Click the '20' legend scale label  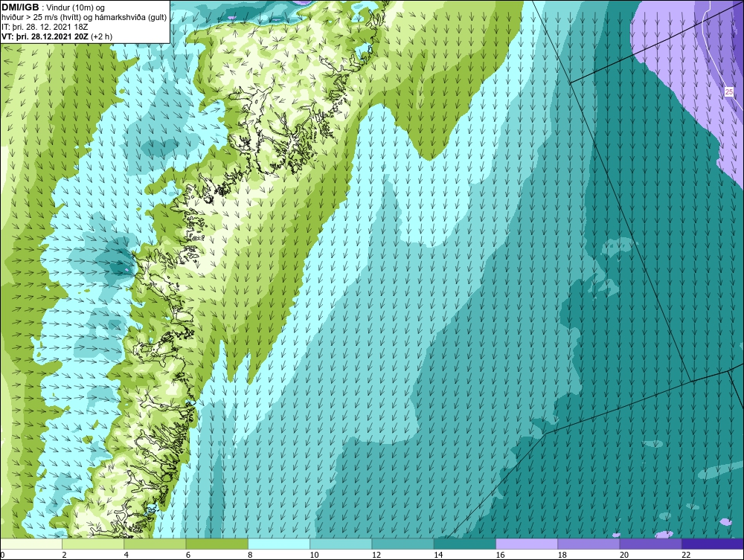(x=624, y=555)
